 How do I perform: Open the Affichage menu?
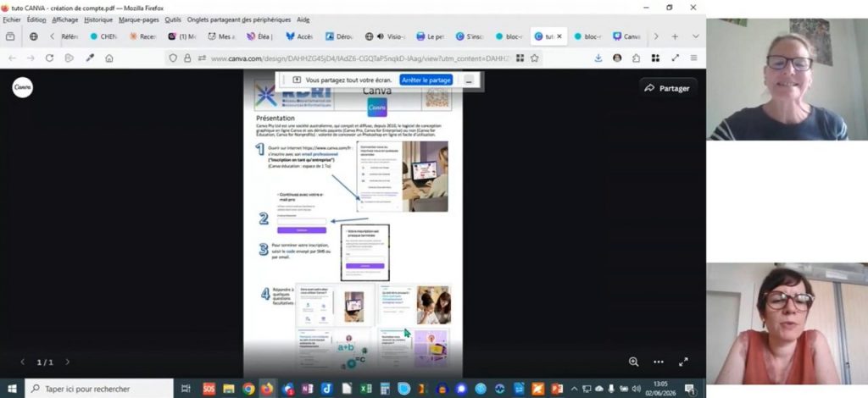[64, 19]
